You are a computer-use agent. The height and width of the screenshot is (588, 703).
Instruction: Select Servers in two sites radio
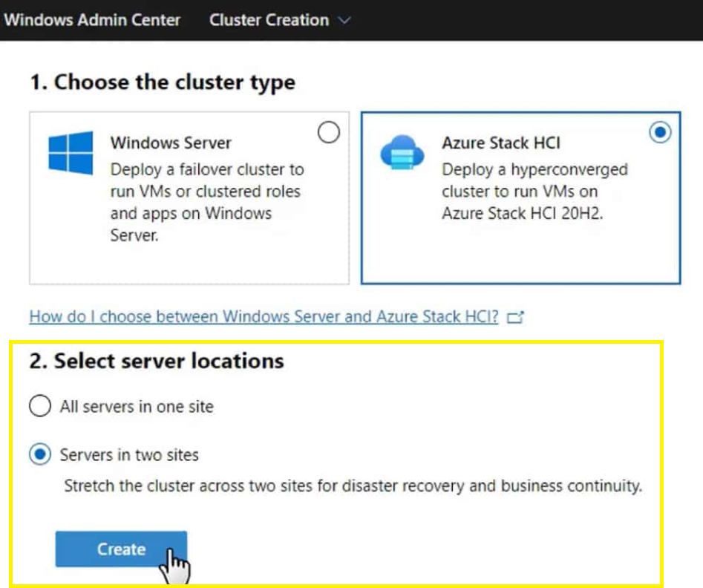pyautogui.click(x=40, y=454)
